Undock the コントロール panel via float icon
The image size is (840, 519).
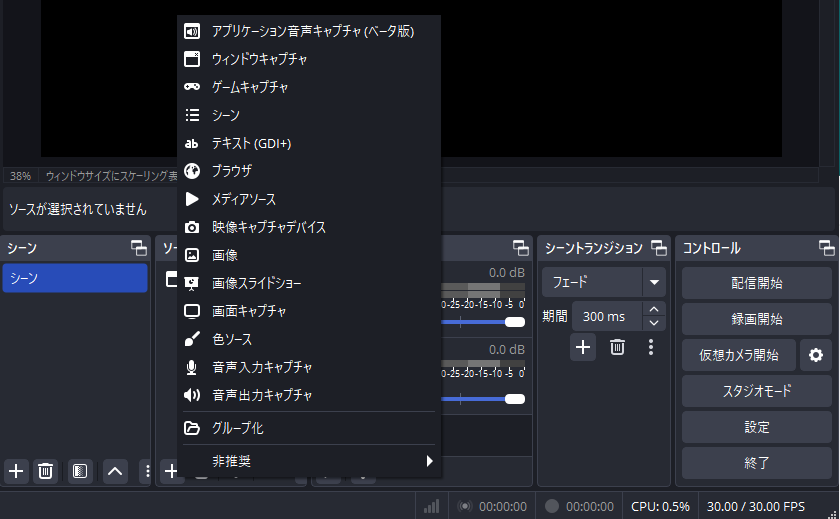click(826, 248)
